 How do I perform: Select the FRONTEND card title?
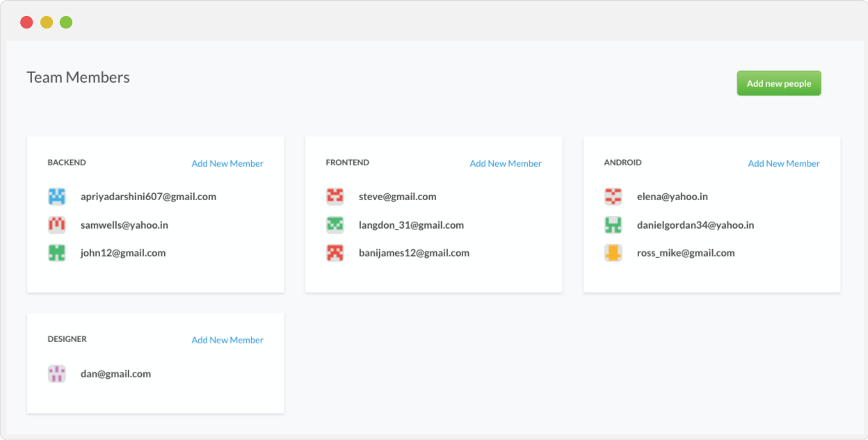pyautogui.click(x=347, y=163)
